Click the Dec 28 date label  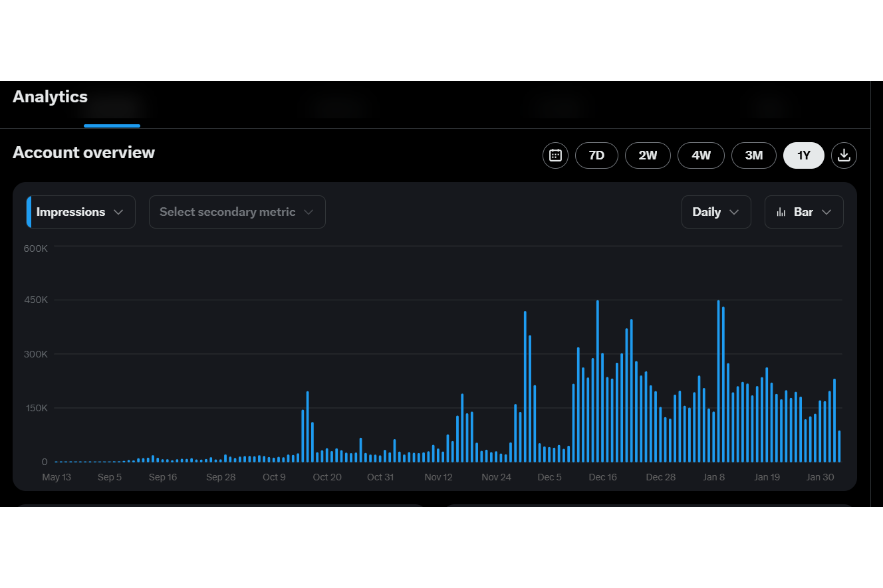point(660,477)
